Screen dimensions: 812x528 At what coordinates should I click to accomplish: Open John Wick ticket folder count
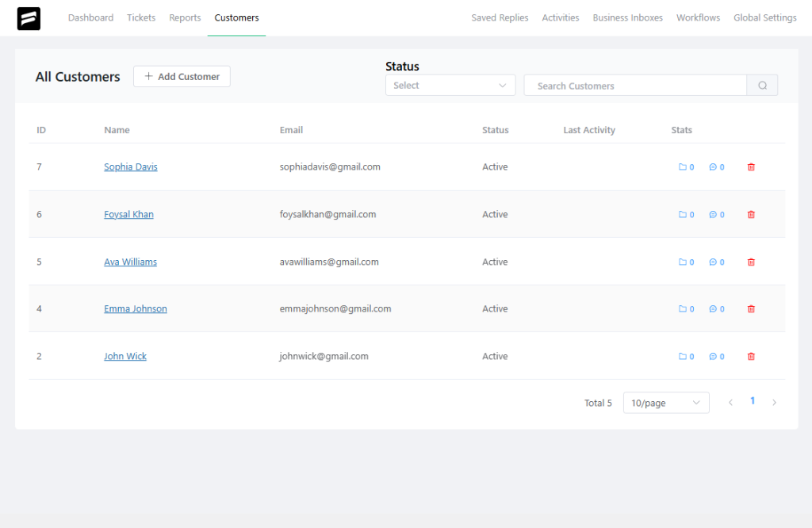point(686,357)
